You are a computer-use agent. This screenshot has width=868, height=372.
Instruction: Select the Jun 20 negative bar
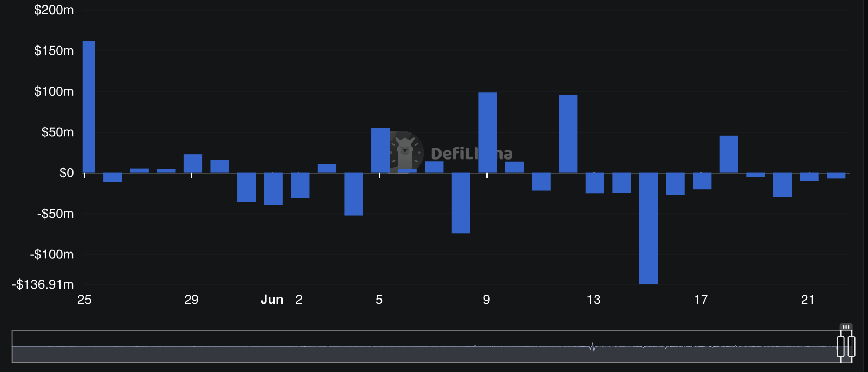point(783,185)
